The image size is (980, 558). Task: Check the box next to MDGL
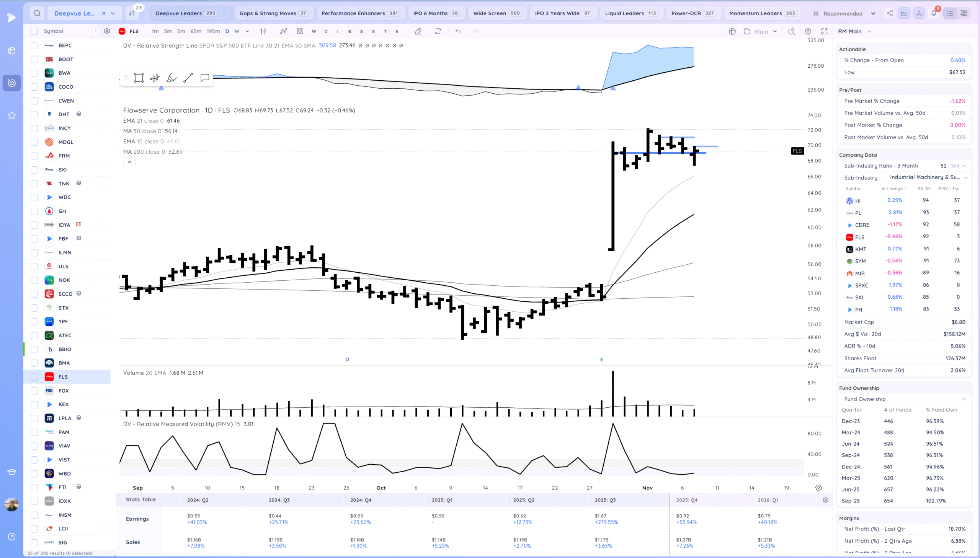coord(34,142)
